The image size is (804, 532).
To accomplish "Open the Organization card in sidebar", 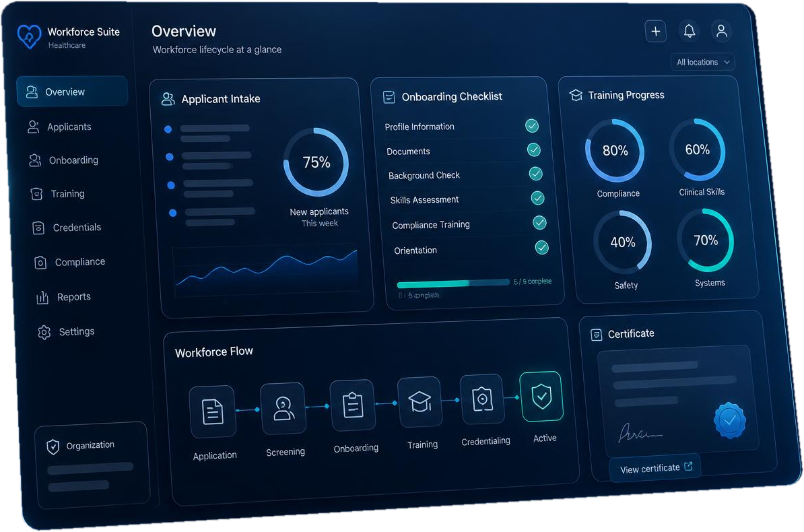I will [92, 465].
